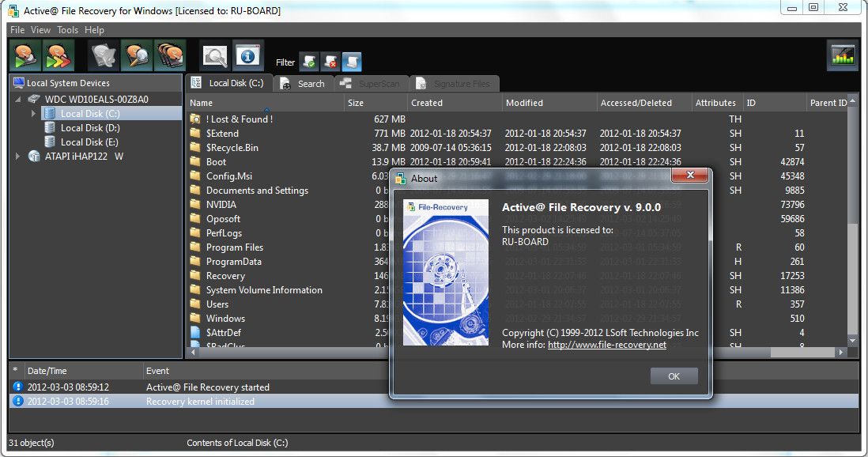Screen dimensions: 868x457
Task: Toggle the highlighted blue filter button
Action: click(x=352, y=62)
